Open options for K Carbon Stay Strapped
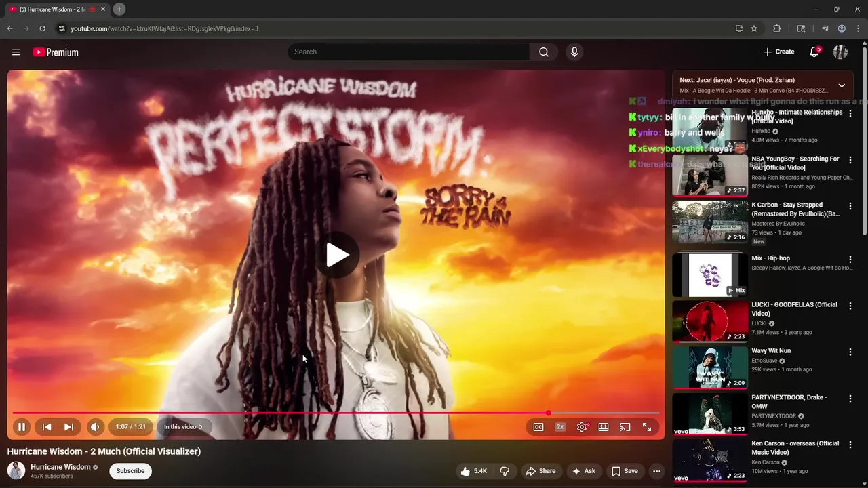The height and width of the screenshot is (488, 868). click(850, 207)
